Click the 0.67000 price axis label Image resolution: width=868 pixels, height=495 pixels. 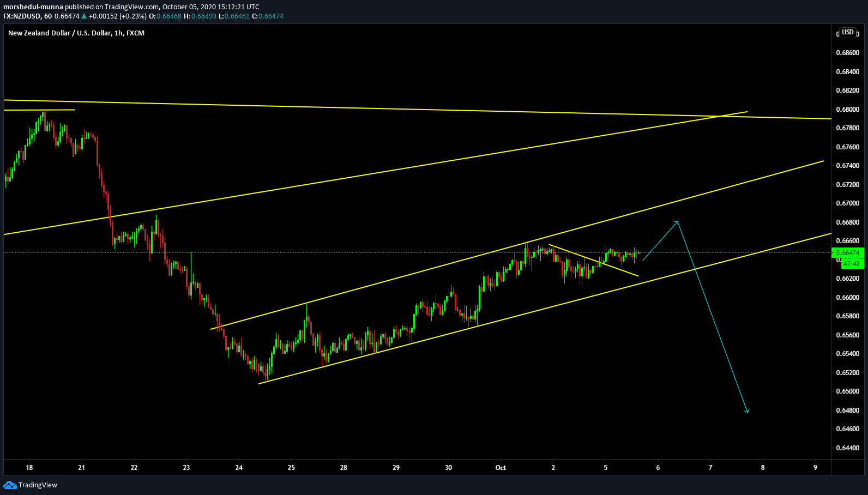847,203
